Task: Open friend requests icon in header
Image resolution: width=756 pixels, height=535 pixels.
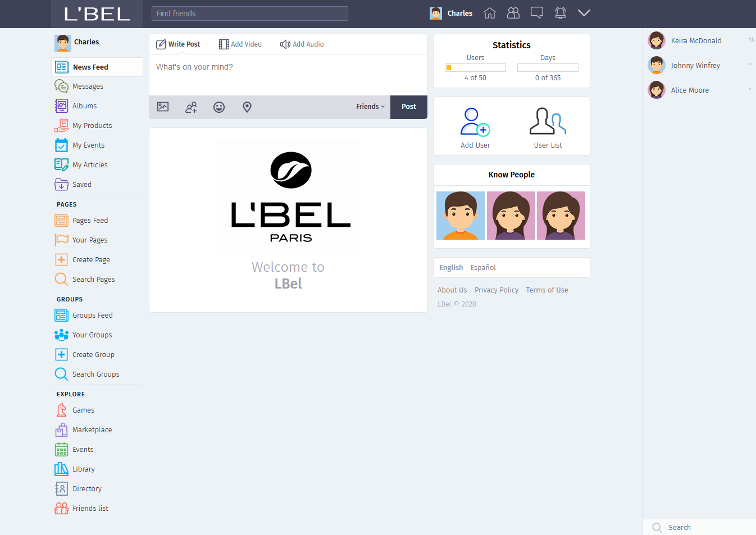Action: pyautogui.click(x=513, y=13)
